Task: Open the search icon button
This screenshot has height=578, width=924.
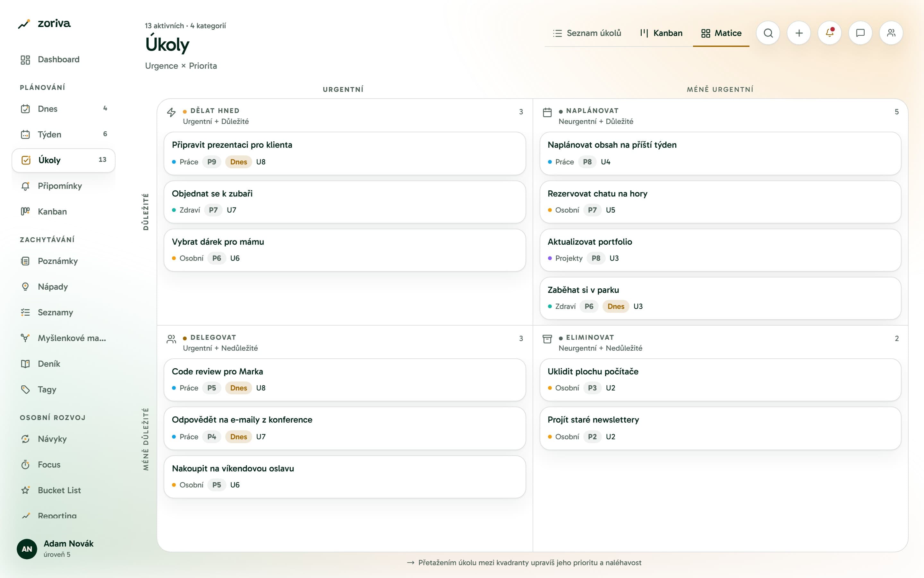Action: tap(768, 33)
